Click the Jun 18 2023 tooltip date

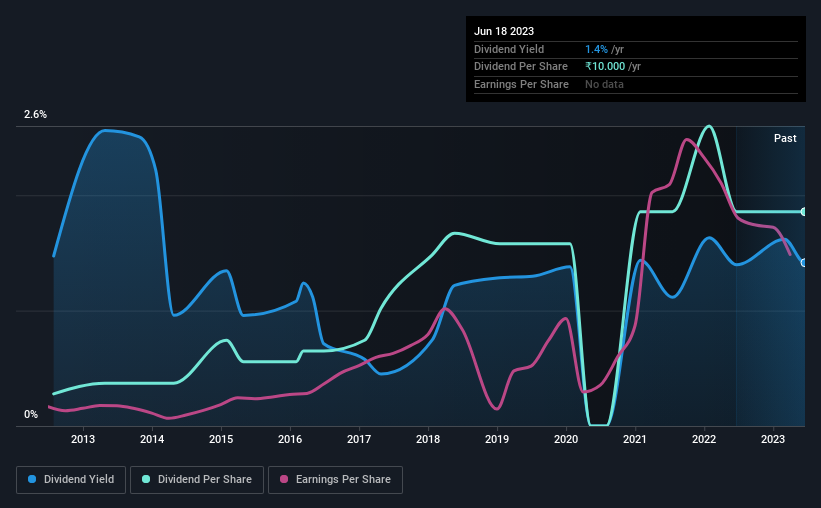coord(504,31)
